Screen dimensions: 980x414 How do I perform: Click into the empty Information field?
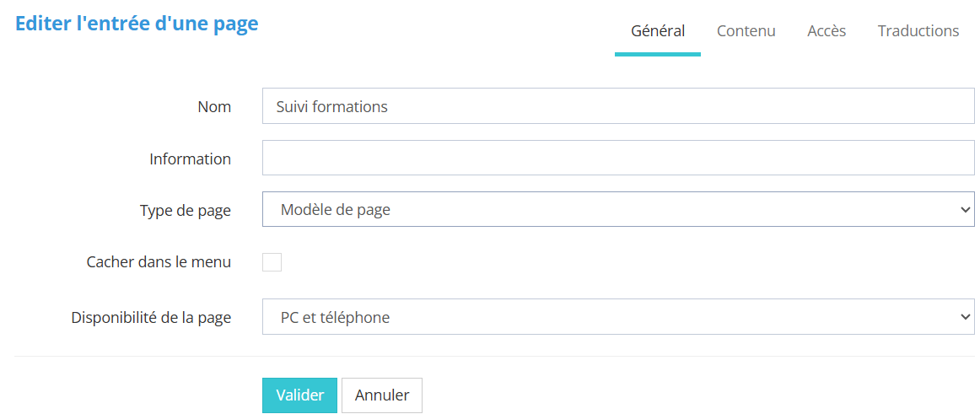tap(617, 158)
